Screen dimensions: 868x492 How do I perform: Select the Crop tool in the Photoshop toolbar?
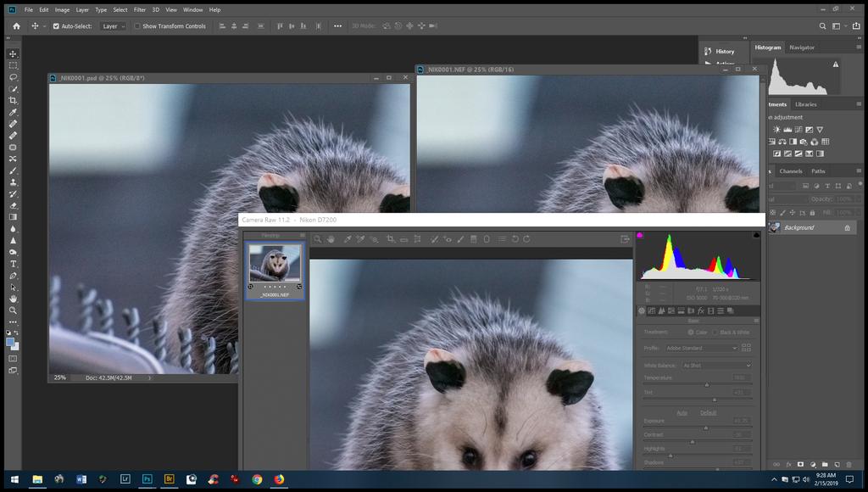click(x=13, y=100)
